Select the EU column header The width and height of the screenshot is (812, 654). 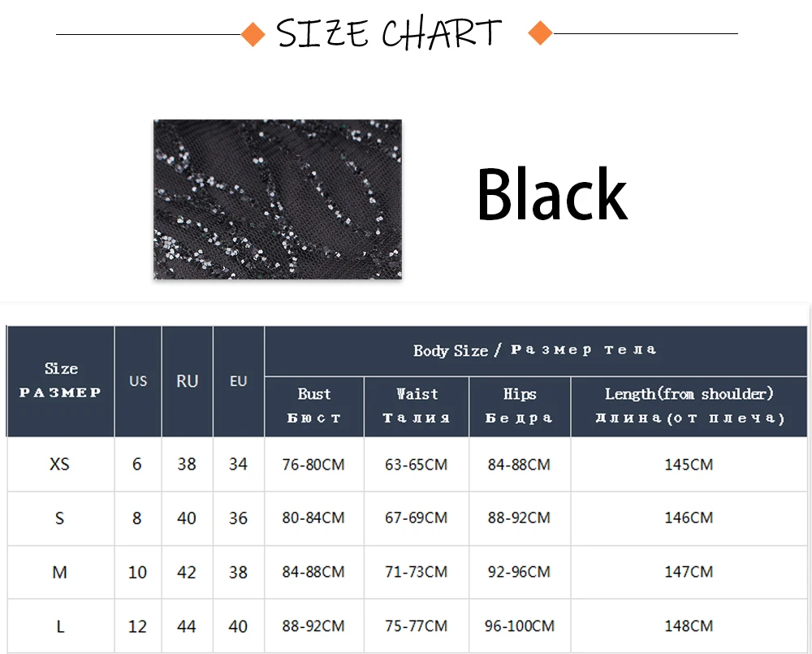(x=238, y=380)
